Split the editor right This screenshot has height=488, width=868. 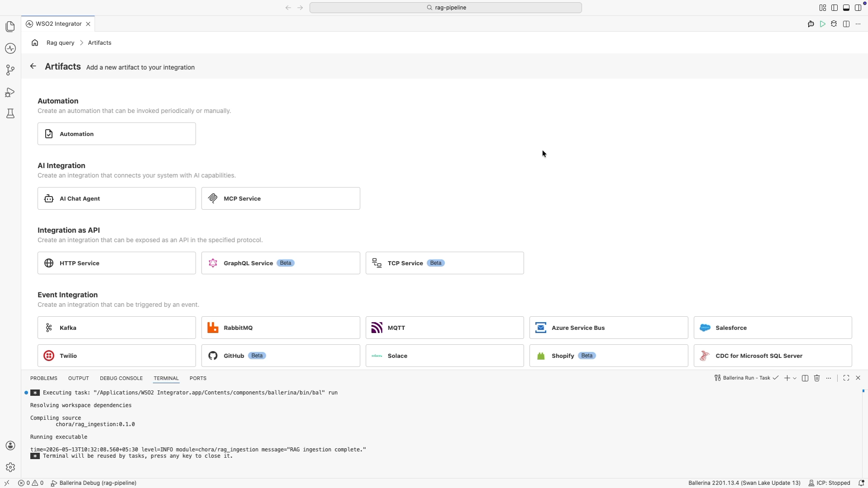coord(846,24)
